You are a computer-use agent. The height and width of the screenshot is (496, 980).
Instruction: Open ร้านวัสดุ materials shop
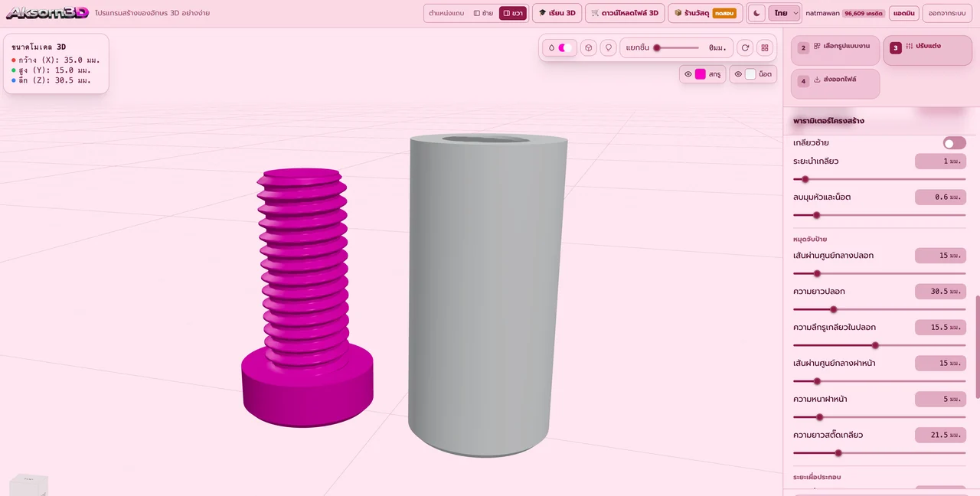click(705, 13)
